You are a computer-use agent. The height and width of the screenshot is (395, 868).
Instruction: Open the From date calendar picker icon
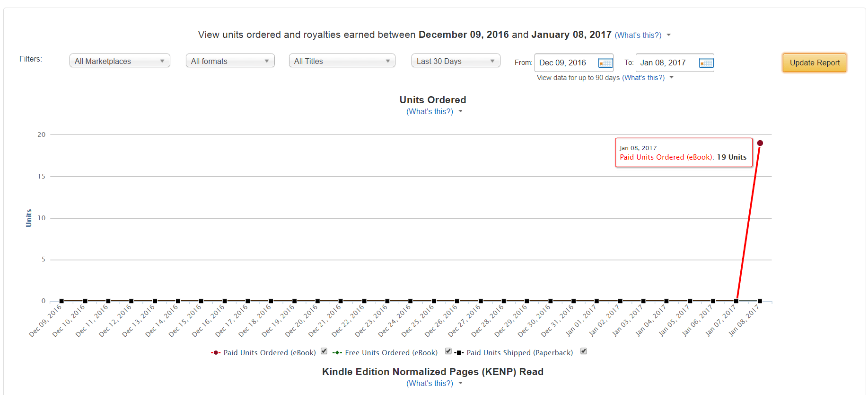click(605, 63)
